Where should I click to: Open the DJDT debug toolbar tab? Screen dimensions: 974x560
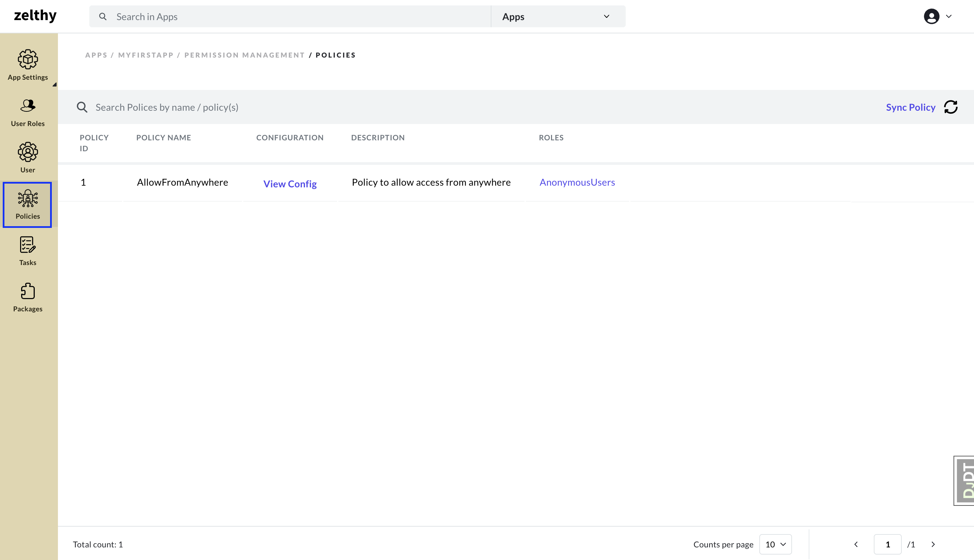click(x=964, y=481)
